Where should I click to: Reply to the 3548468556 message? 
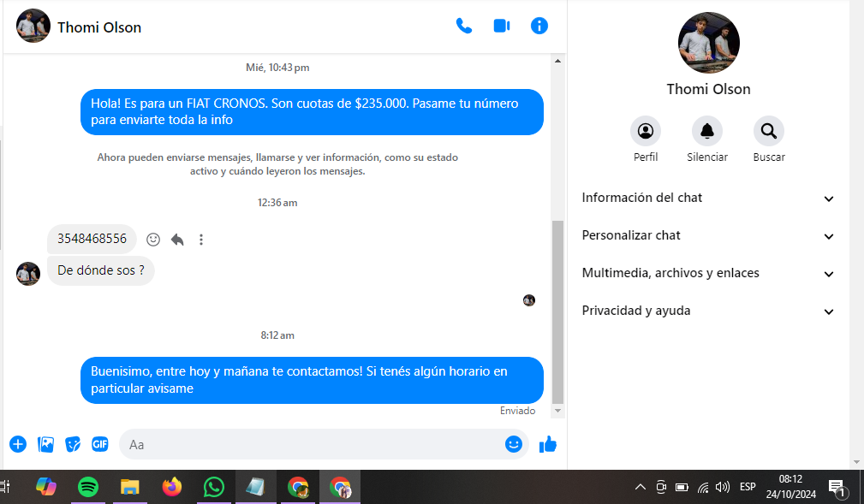tap(177, 239)
